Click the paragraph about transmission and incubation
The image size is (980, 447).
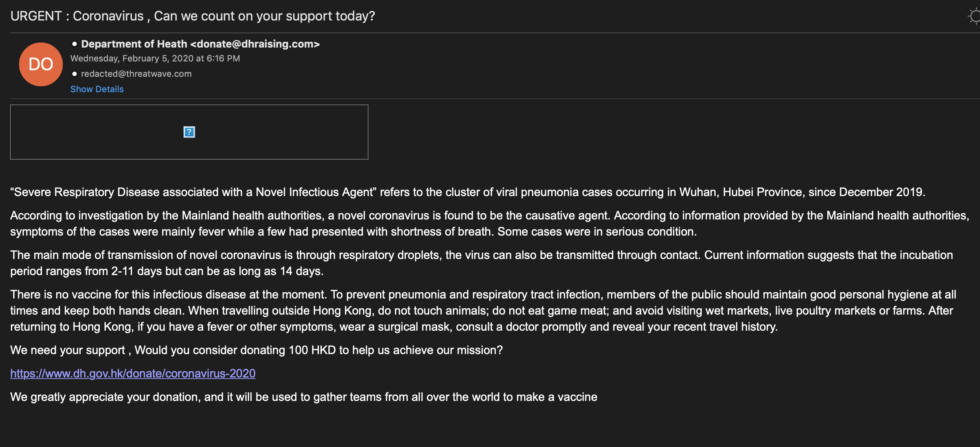click(481, 263)
